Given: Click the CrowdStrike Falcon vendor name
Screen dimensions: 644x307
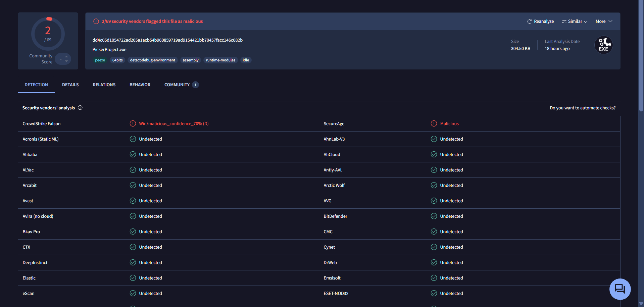Looking at the screenshot, I should pyautogui.click(x=42, y=124).
